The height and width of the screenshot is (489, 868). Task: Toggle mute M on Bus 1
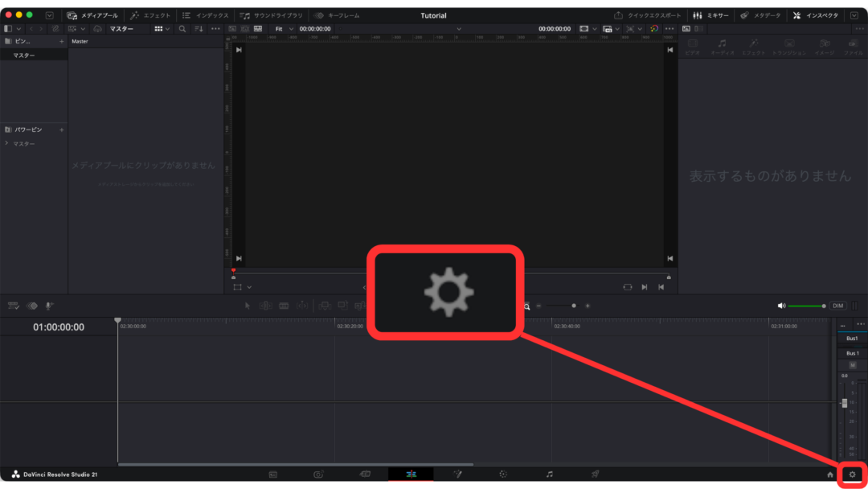point(853,365)
